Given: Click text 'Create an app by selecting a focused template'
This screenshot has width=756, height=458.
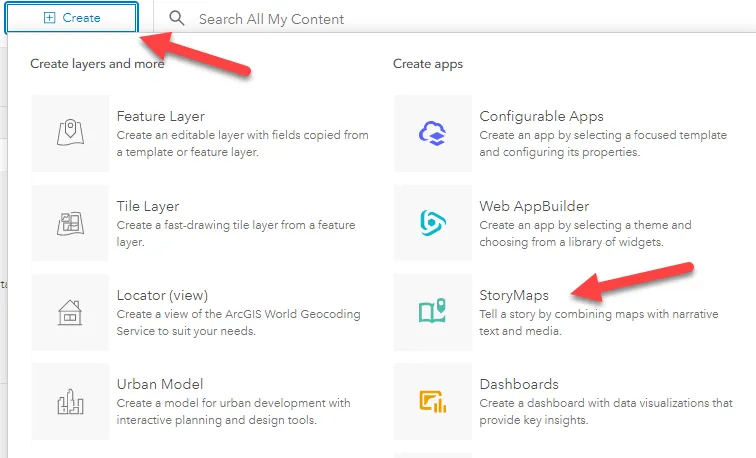Looking at the screenshot, I should point(603,135).
